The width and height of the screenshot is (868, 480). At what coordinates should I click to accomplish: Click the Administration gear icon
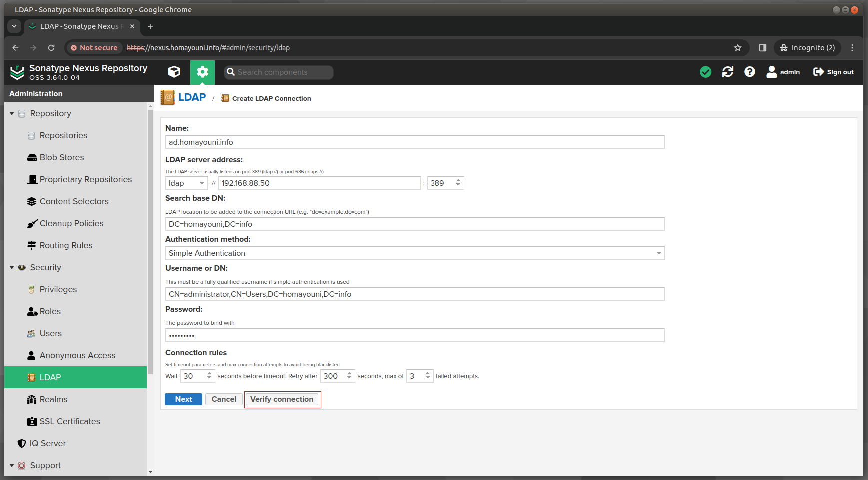coord(202,72)
